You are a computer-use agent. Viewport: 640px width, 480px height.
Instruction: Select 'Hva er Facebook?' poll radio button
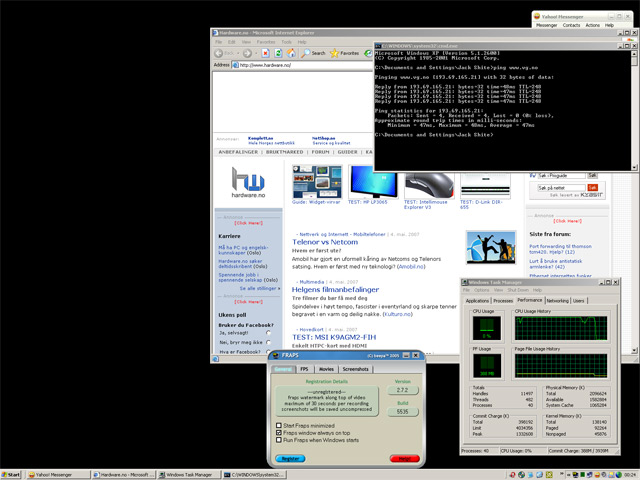(268, 351)
